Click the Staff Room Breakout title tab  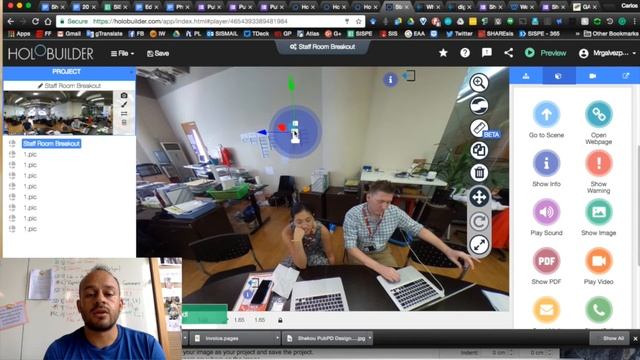click(x=322, y=47)
